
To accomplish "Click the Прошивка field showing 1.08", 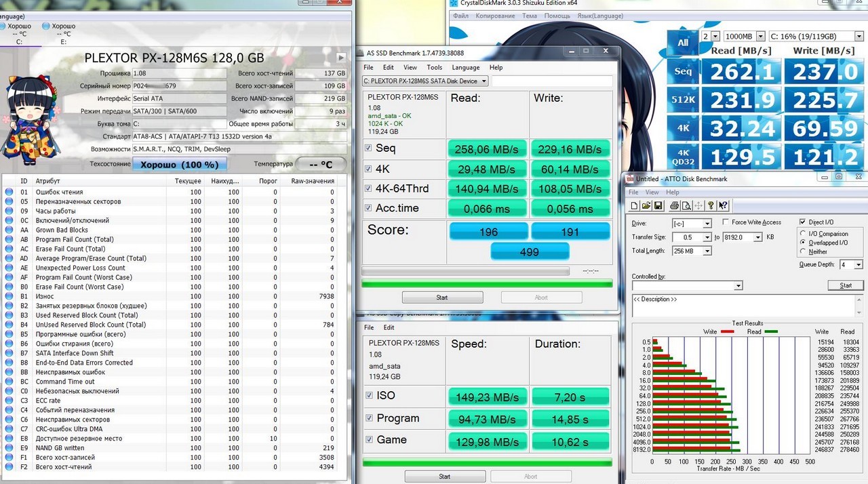I will [x=180, y=73].
